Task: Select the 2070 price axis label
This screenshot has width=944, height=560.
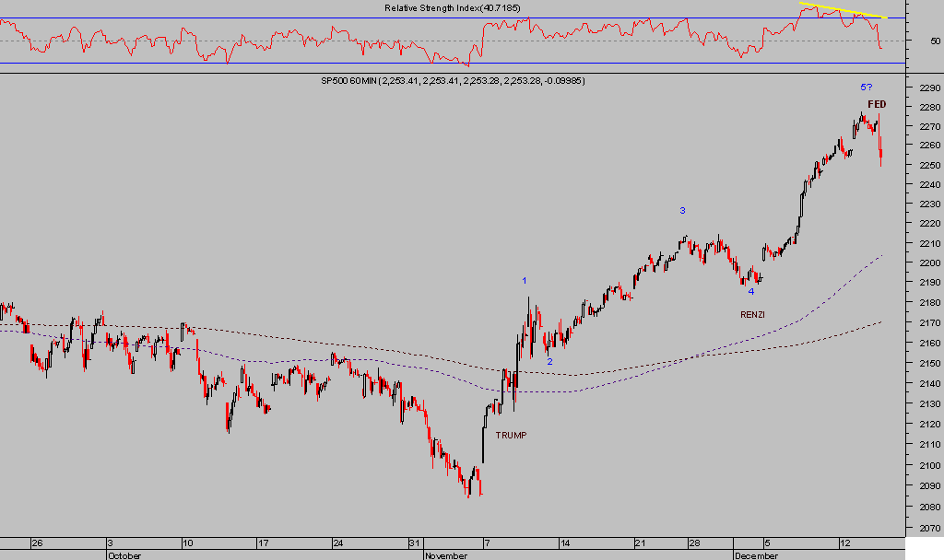Action: 928,529
